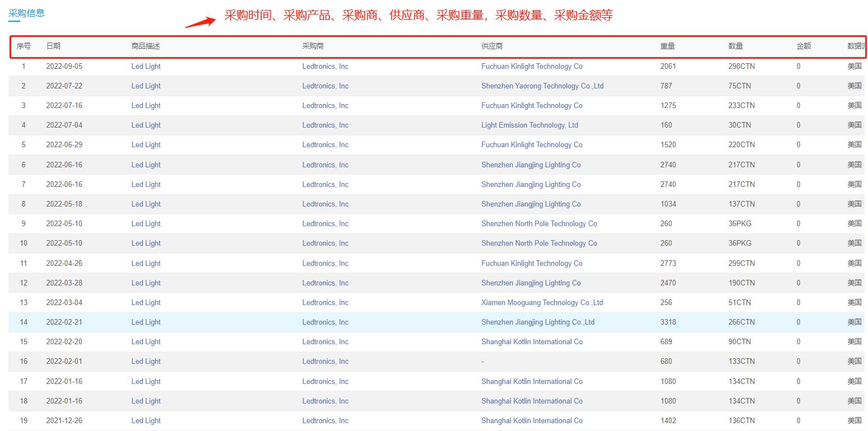Click Led Light in the 2021-12-26 row
868x431 pixels.
(x=146, y=420)
